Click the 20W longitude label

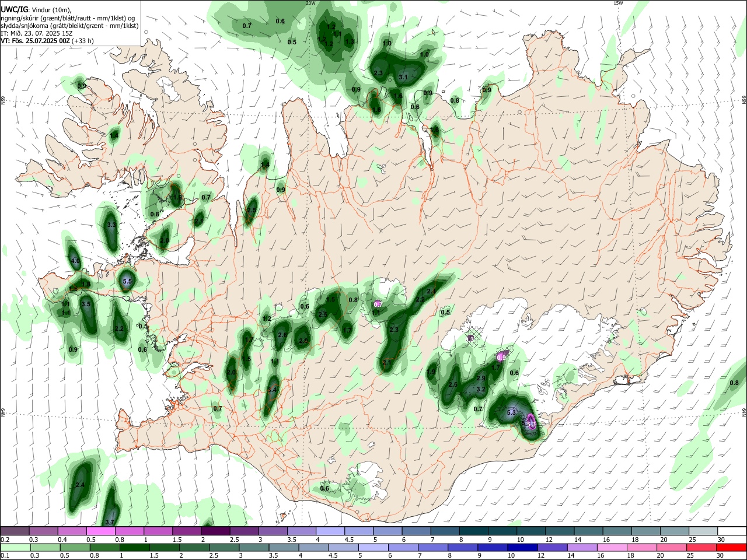point(310,3)
